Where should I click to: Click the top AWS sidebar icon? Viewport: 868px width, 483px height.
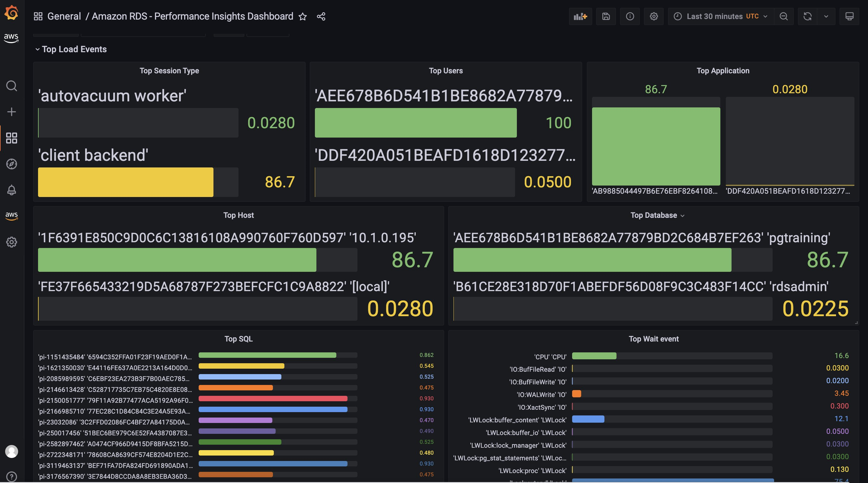coord(11,38)
